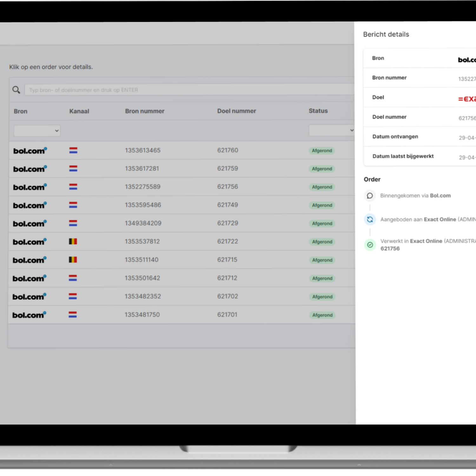
Task: Click the Netherlands flag for order 1349384209
Action: click(73, 223)
